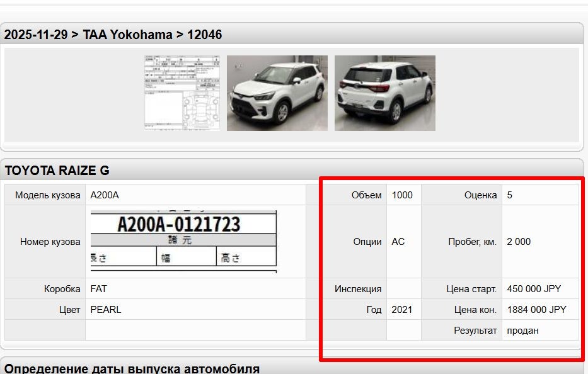Select the 'Модель кузова' label
The image size is (588, 374).
(48, 195)
